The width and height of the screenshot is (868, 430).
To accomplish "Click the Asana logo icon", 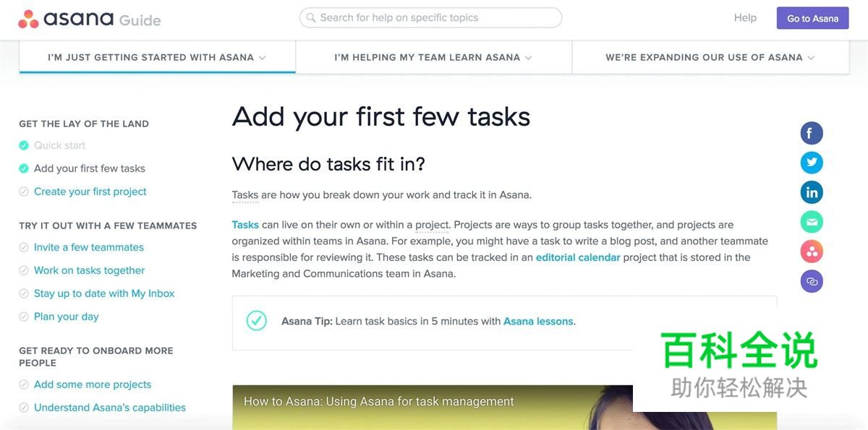I will [28, 19].
